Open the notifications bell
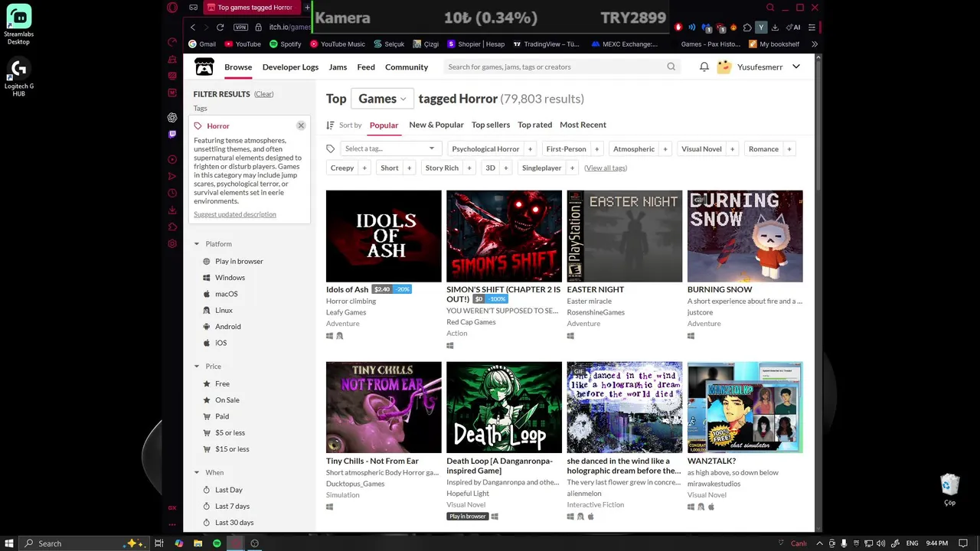980x551 pixels. tap(704, 67)
